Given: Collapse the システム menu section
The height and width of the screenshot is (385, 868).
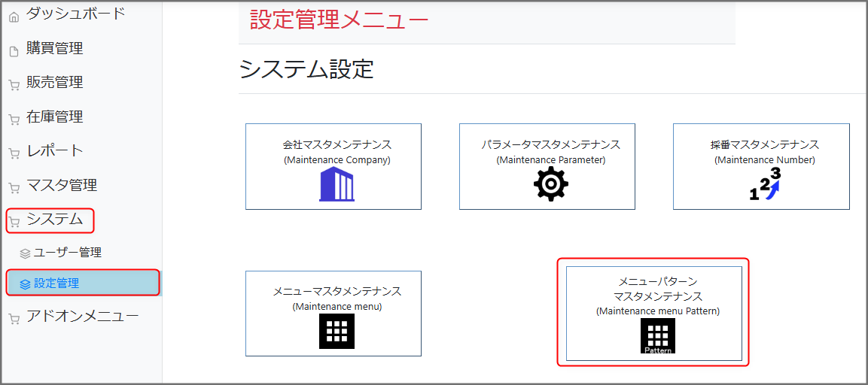Looking at the screenshot, I should [54, 220].
